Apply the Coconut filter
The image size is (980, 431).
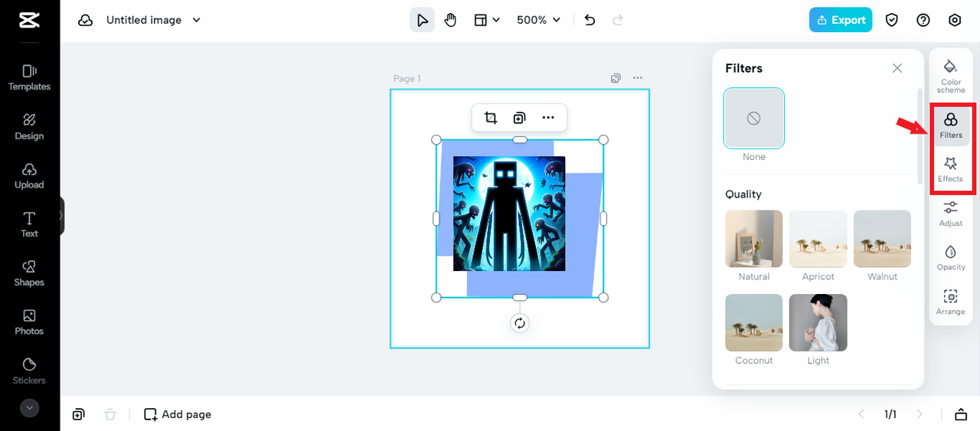pos(754,322)
